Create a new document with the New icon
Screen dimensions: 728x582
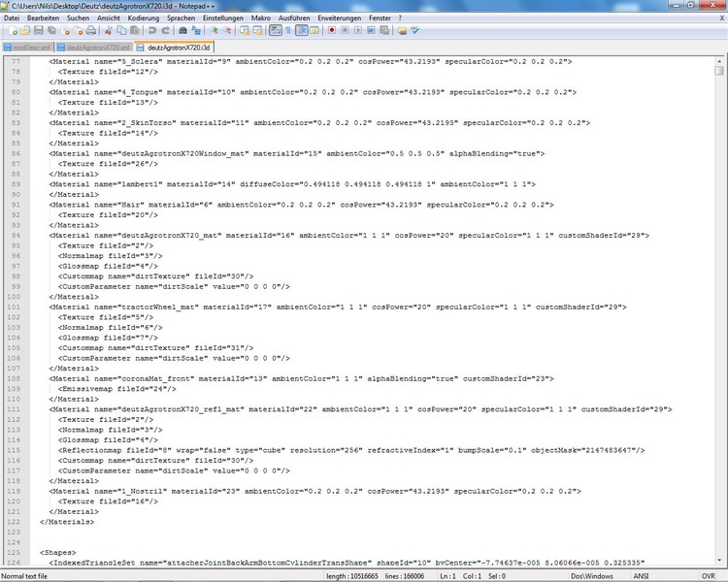point(13,31)
